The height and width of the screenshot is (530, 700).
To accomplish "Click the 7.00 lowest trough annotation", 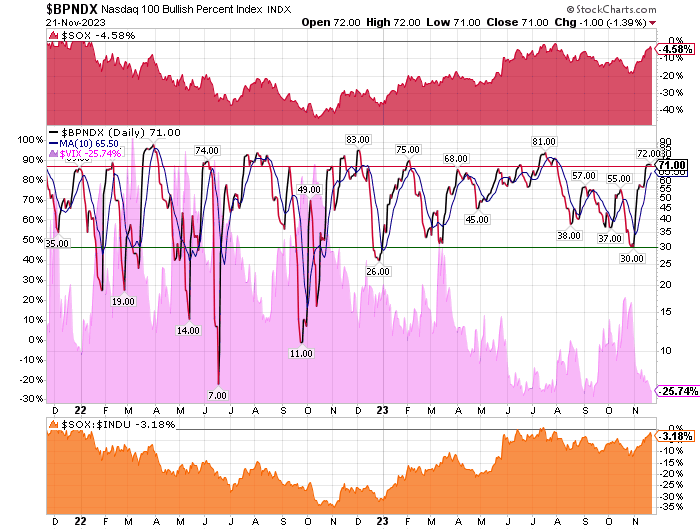I will (x=217, y=396).
